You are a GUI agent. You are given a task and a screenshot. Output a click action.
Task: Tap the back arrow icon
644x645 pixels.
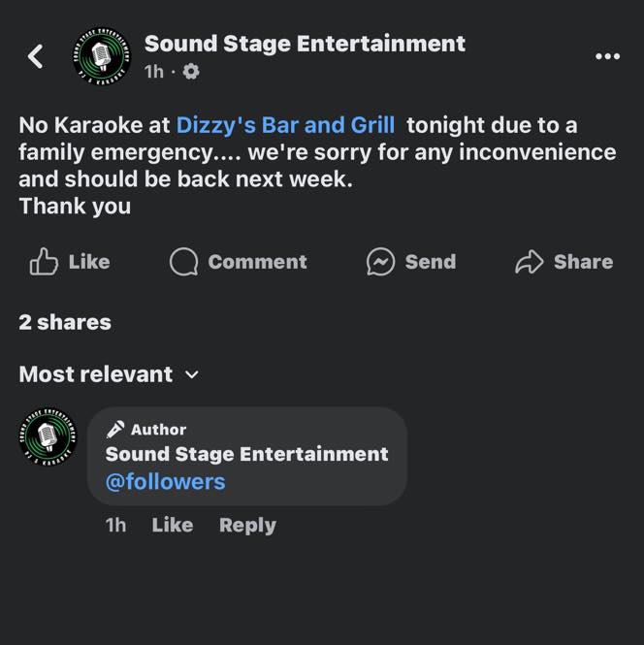[x=36, y=56]
